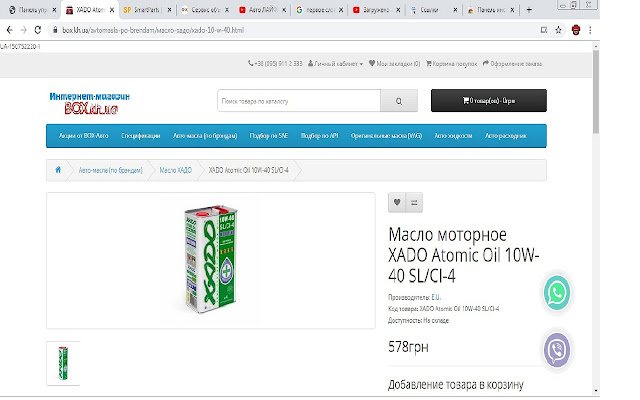
Task: Open the black cart button showing 0 товар(ов)
Action: click(x=489, y=100)
